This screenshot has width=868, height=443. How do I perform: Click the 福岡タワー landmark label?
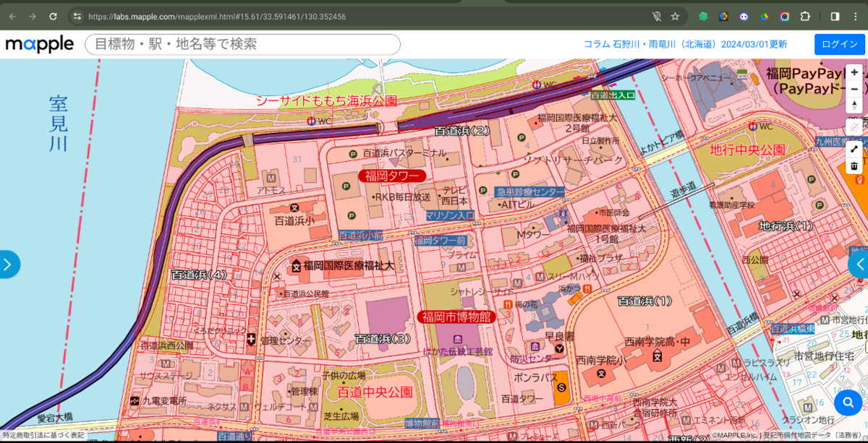coord(392,176)
